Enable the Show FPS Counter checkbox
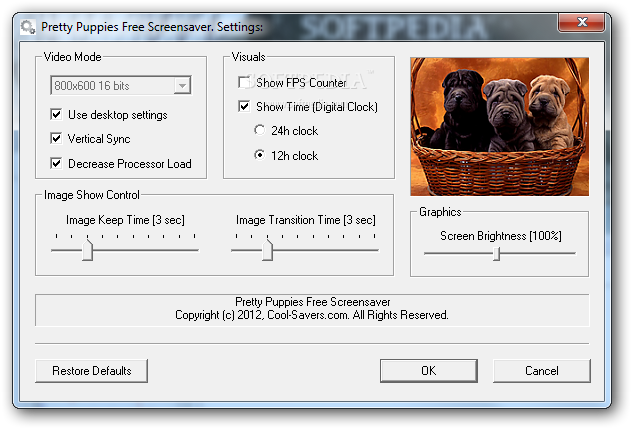The image size is (632, 429). click(x=244, y=82)
